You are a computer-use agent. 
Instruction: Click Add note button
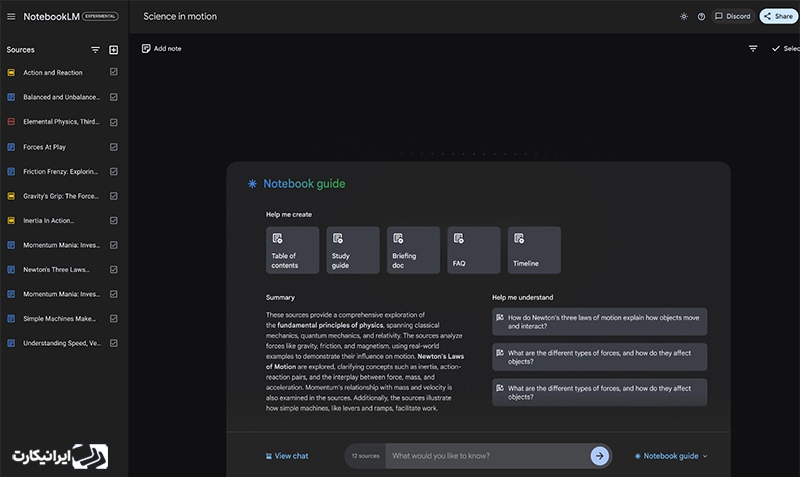pyautogui.click(x=161, y=48)
